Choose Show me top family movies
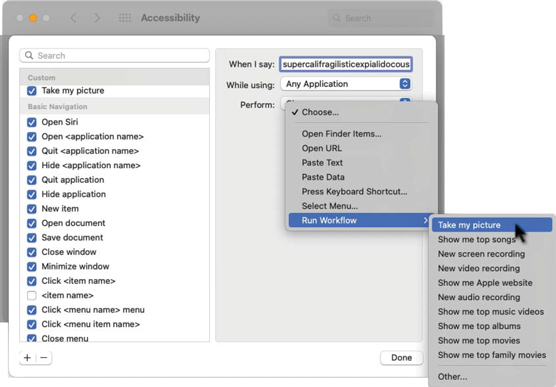 492,355
